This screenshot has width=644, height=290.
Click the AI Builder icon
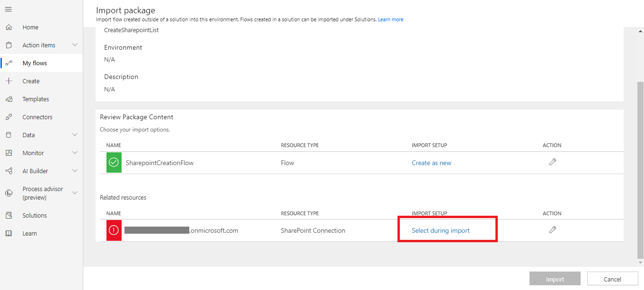[x=9, y=171]
